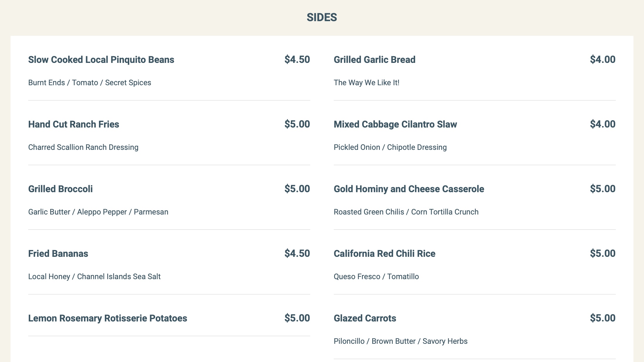Click the Grilled Broccoli item name
The image size is (644, 362).
point(60,189)
